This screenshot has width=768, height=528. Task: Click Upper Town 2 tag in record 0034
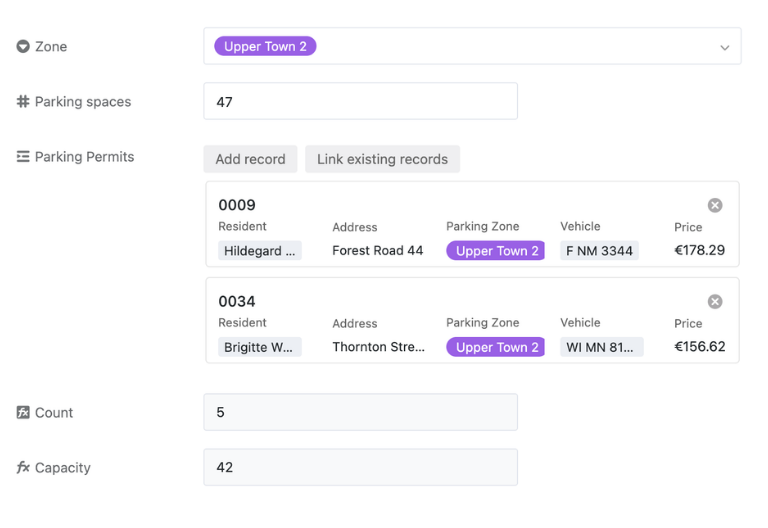[x=495, y=347]
